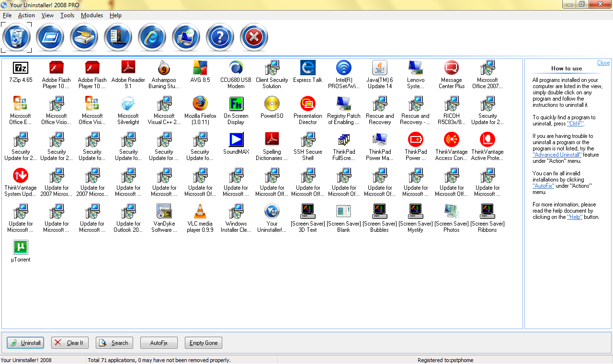The width and height of the screenshot is (613, 364).
Task: Select Screen Saver Ribbons icon
Action: point(488,211)
